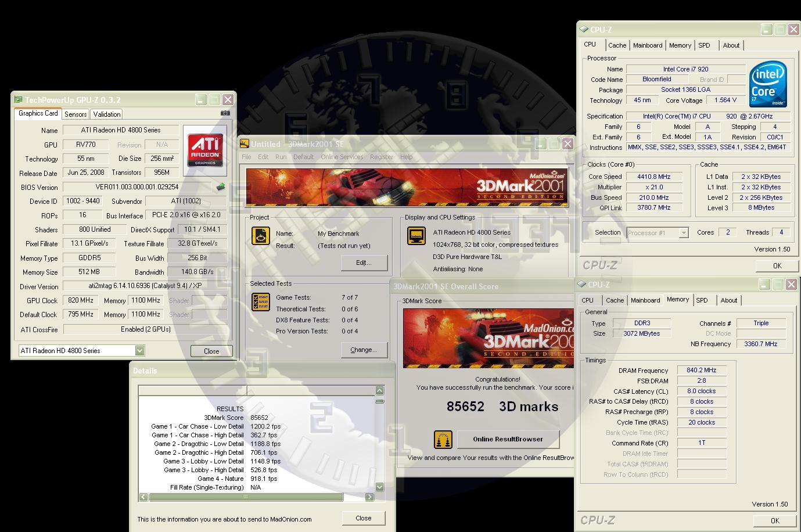801x532 pixels.
Task: Open the GPU selection dropdown in GPU-Z
Action: pos(139,350)
